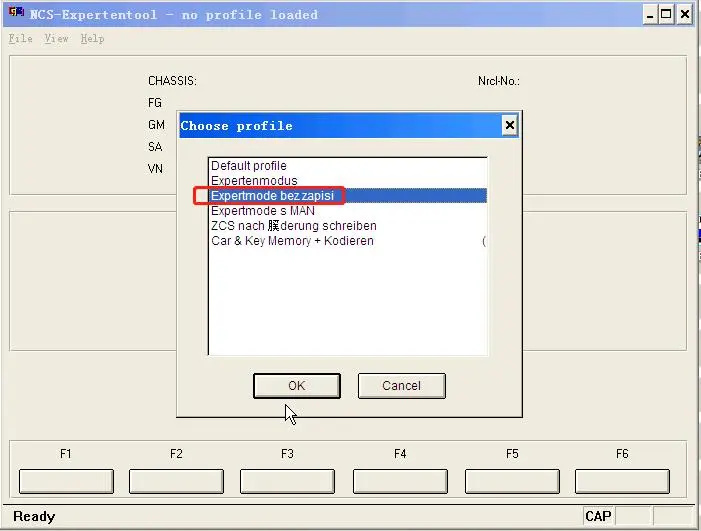
Task: Click the NCS-Expertentool title bar icon
Action: coord(17,12)
